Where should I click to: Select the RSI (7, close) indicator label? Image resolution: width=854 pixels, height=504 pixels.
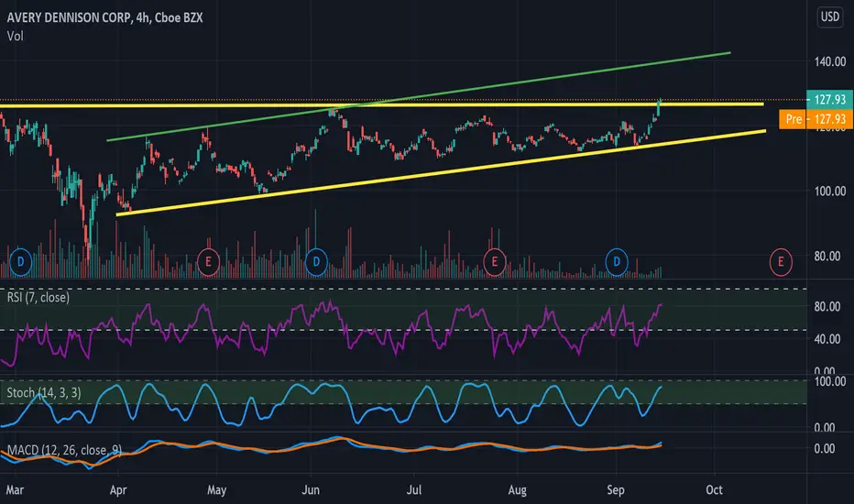point(38,298)
